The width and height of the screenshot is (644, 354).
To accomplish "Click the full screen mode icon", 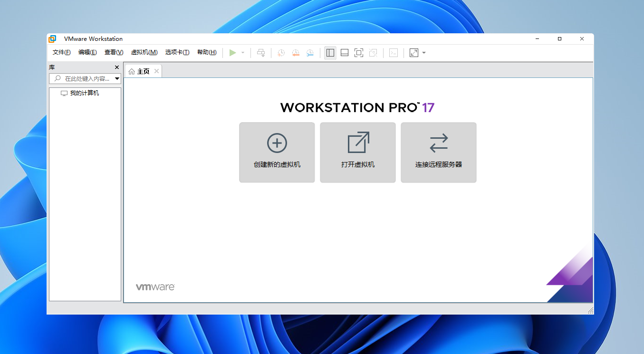I will pyautogui.click(x=359, y=53).
